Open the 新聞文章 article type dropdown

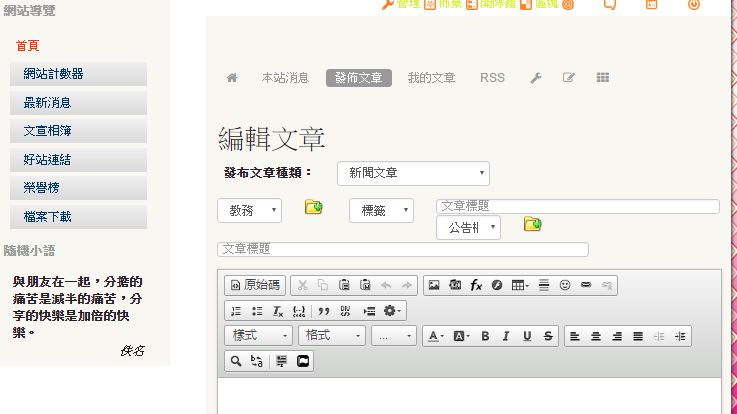(x=413, y=173)
